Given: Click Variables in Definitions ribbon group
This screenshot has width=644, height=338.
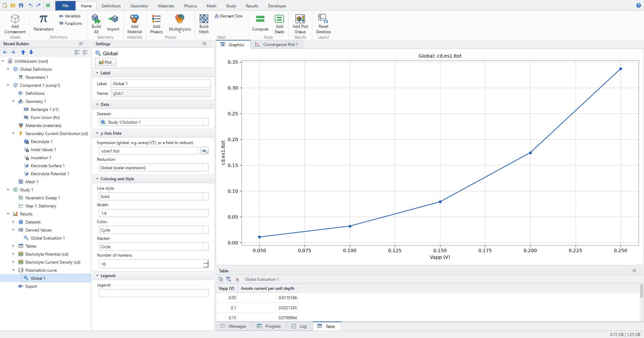Looking at the screenshot, I should 70,16.
